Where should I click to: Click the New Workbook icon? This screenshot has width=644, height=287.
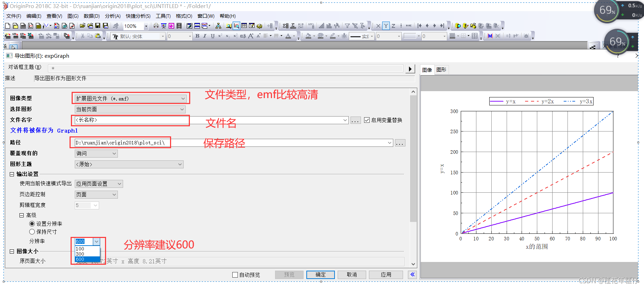[23, 26]
